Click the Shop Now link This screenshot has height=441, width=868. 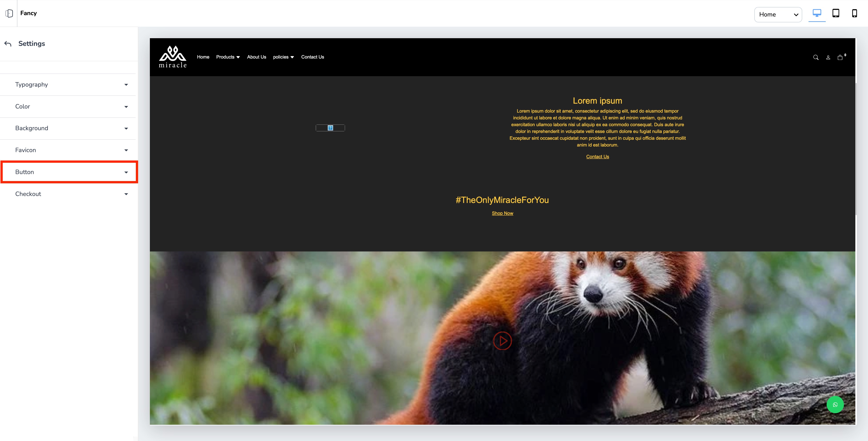[502, 213]
